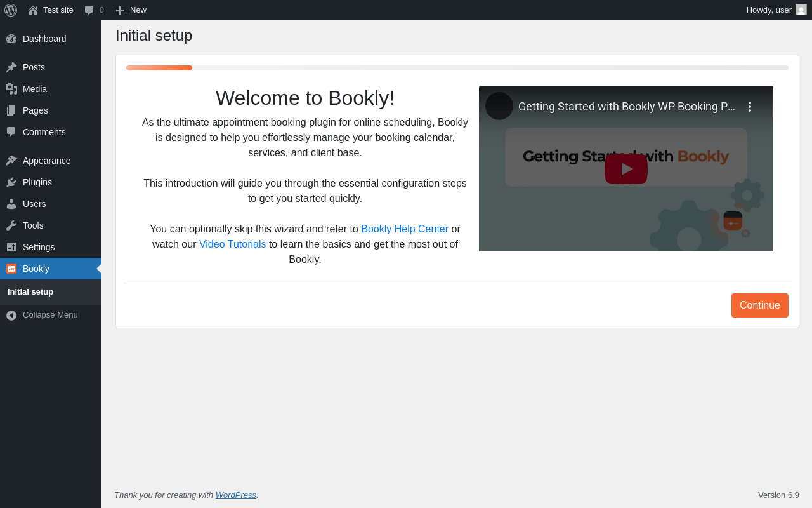812x508 pixels.
Task: Click the Media icon in sidebar
Action: pyautogui.click(x=11, y=89)
